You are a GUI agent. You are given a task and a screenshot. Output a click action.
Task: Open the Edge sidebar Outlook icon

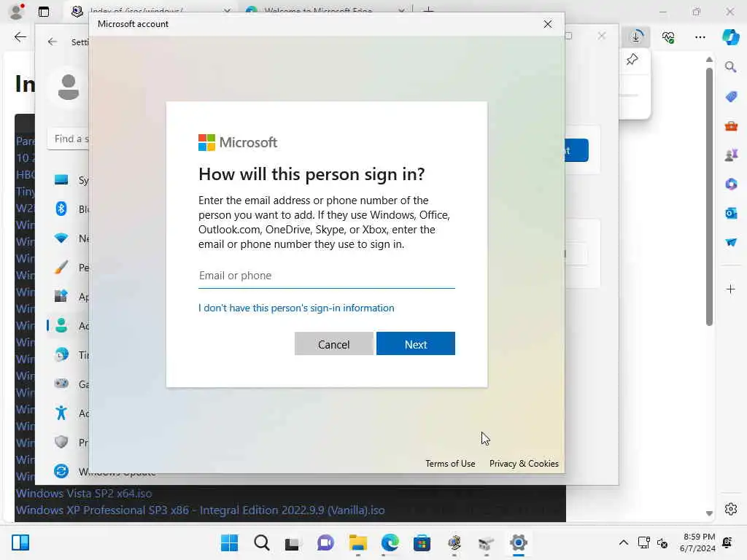pos(731,213)
